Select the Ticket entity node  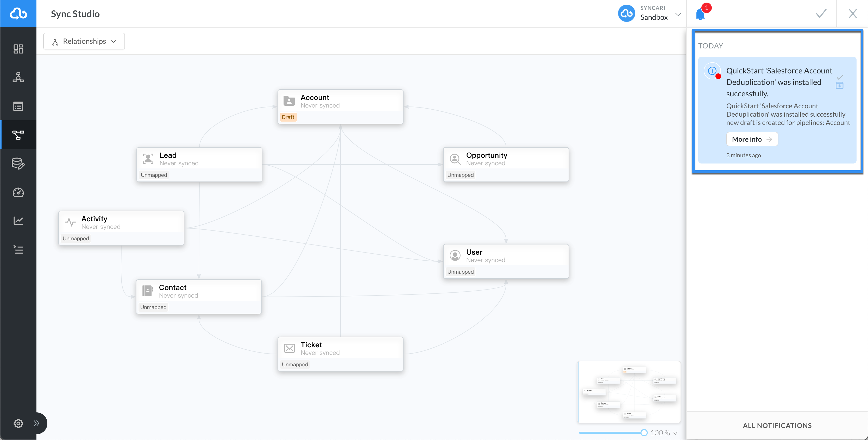pos(340,354)
